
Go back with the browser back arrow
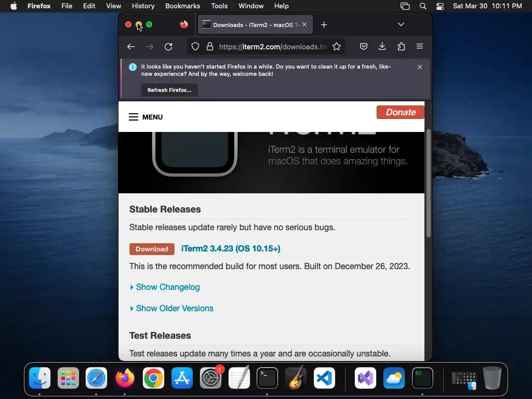[x=131, y=46]
